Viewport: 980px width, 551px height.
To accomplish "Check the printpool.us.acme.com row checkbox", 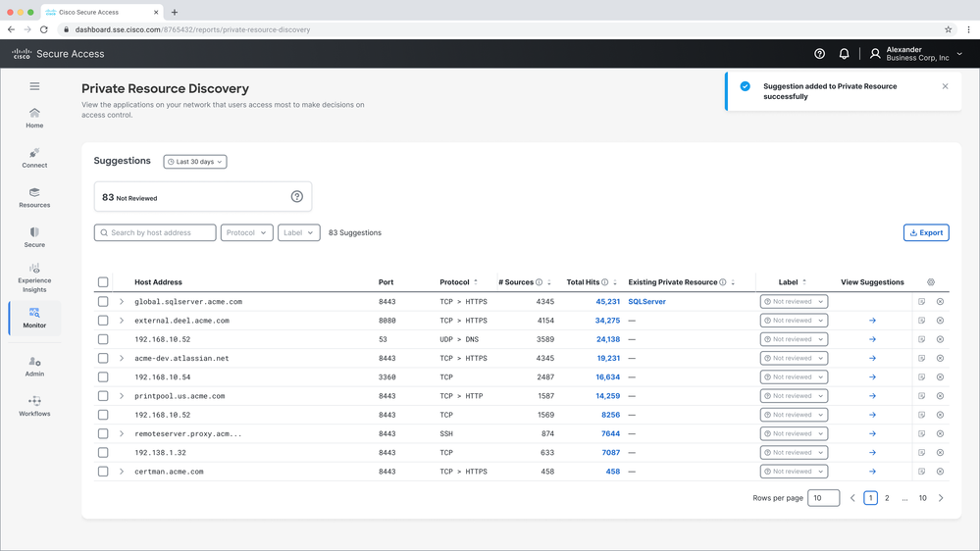I will coord(103,396).
